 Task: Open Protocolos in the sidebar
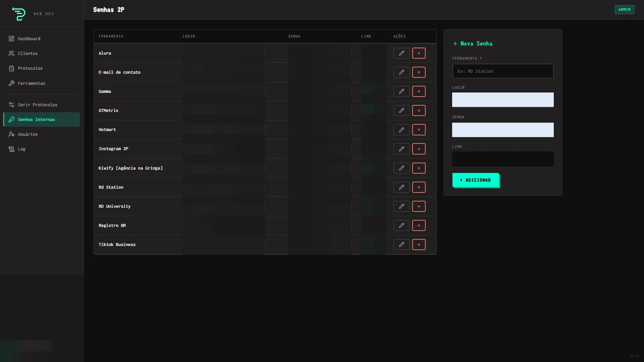coord(42,68)
